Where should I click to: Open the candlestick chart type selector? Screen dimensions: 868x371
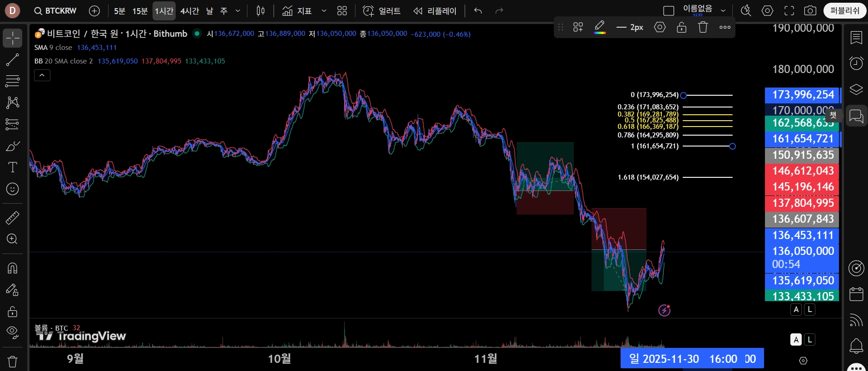click(261, 11)
